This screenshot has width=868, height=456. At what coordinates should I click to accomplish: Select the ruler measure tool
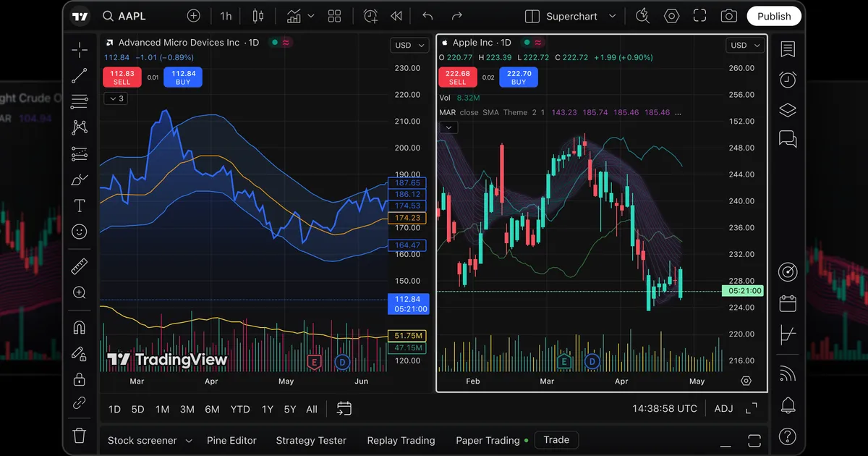[80, 266]
